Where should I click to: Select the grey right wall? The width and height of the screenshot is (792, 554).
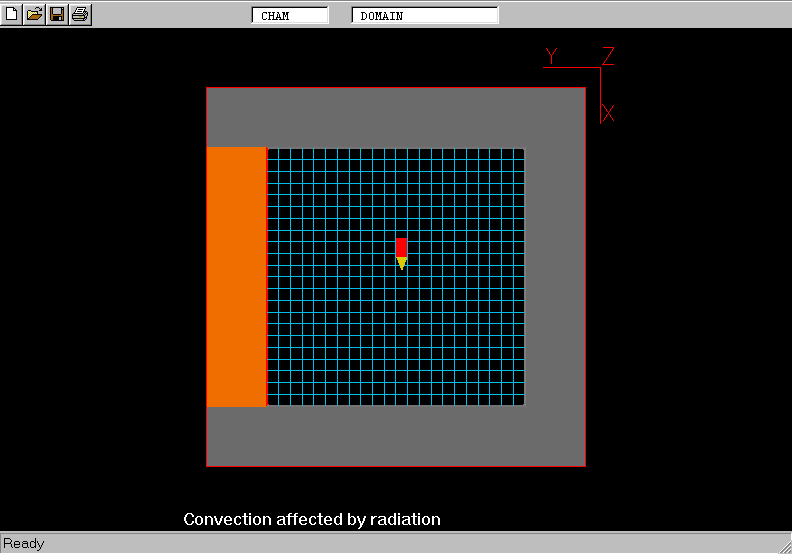pyautogui.click(x=555, y=277)
